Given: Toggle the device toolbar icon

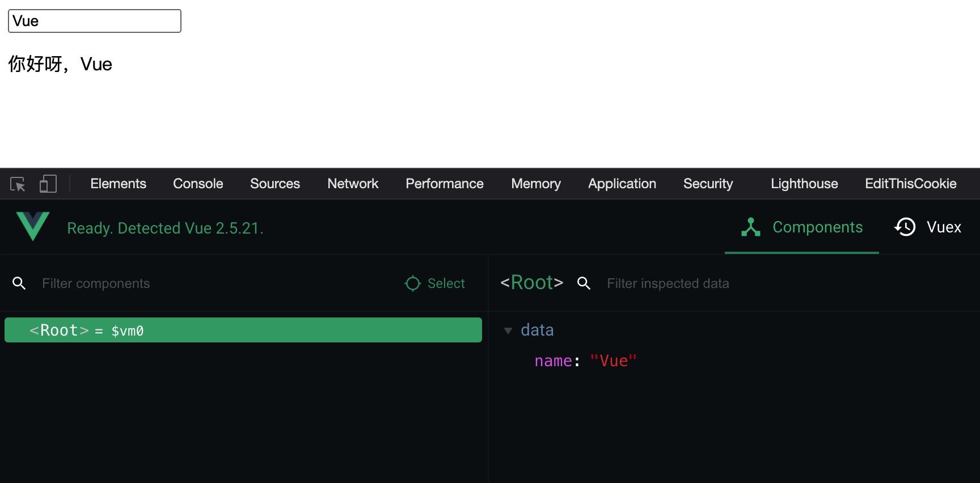Looking at the screenshot, I should coord(48,184).
